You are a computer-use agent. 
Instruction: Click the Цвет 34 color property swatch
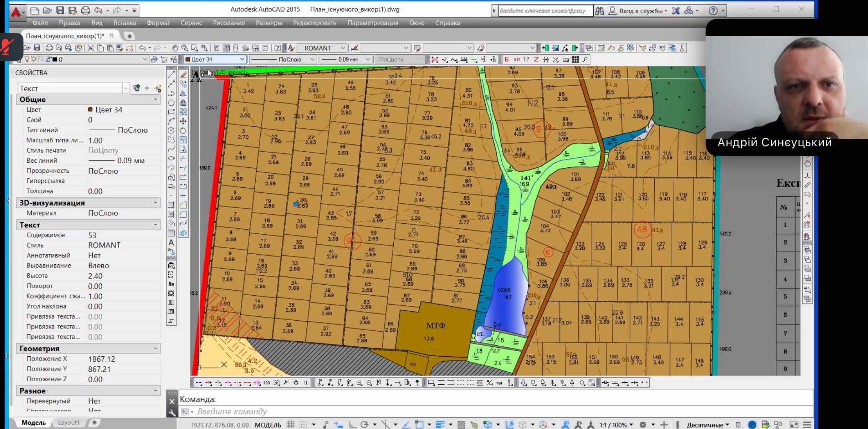point(90,110)
